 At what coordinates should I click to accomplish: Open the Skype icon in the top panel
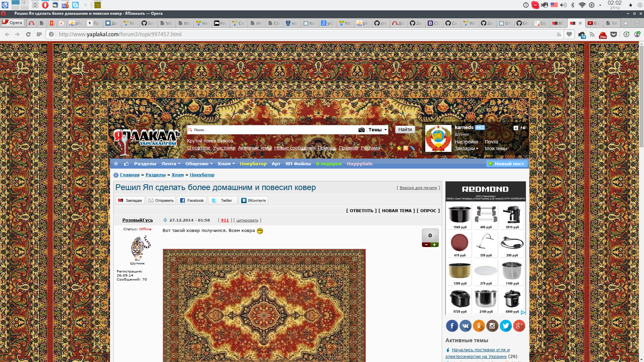click(x=75, y=5)
